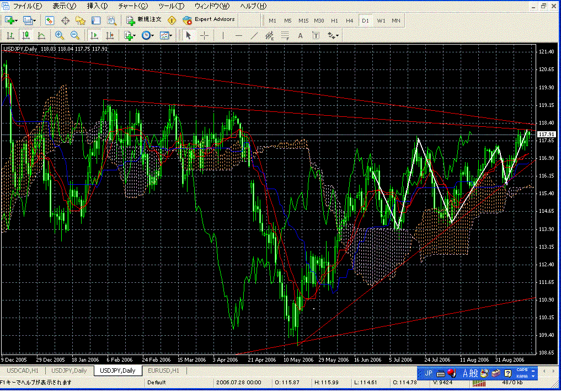This screenshot has width=561, height=392.
Task: Click the connection status bars icon
Action: coord(479,383)
